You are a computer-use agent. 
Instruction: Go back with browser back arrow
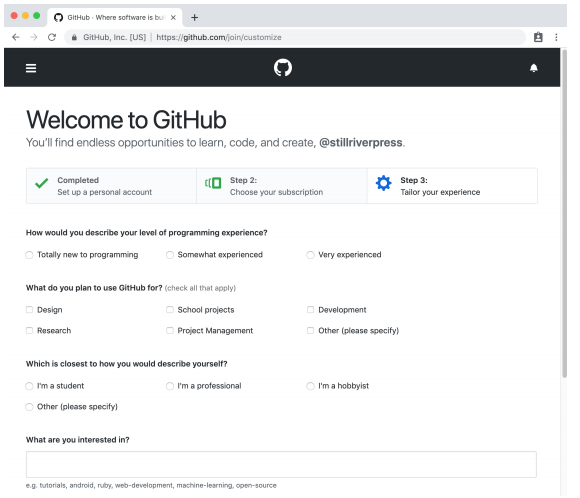point(16,37)
